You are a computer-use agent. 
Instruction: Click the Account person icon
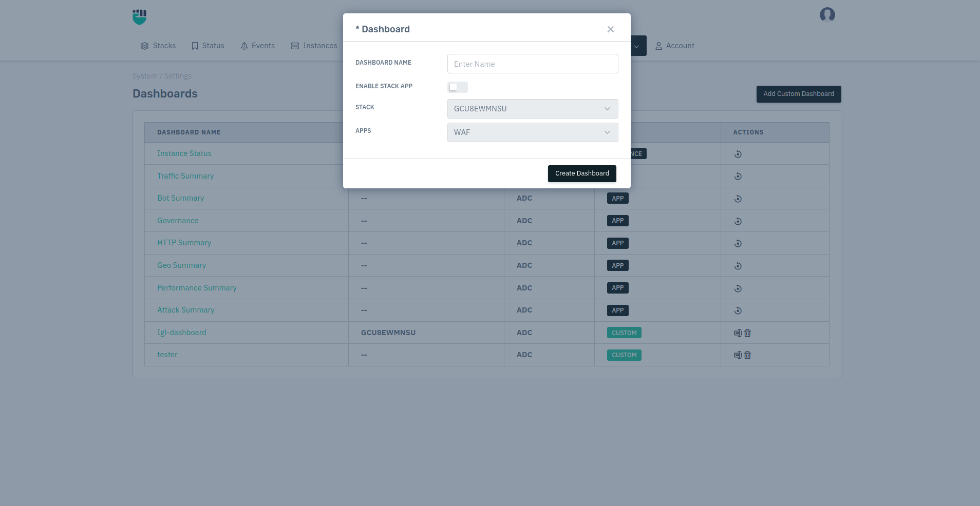[x=658, y=46]
